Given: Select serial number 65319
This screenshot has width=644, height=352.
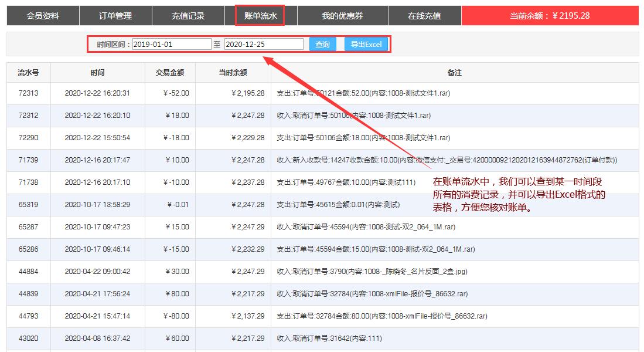Looking at the screenshot, I should 28,204.
